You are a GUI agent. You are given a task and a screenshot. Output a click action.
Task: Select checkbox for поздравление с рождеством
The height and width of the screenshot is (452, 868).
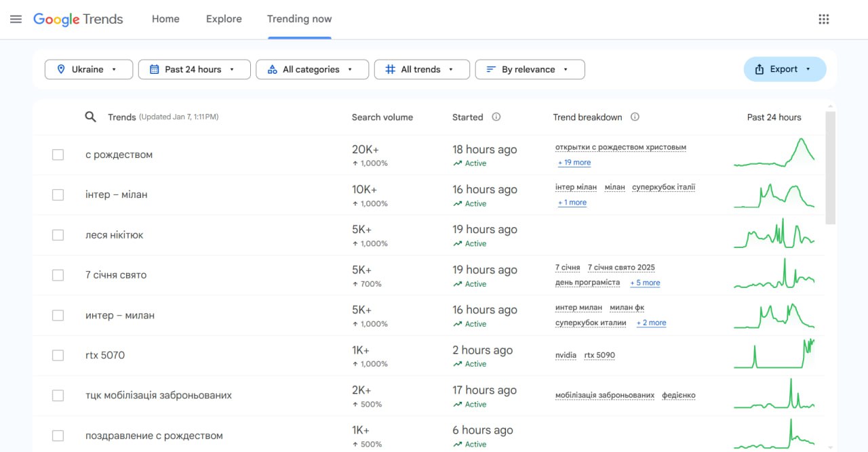(58, 436)
